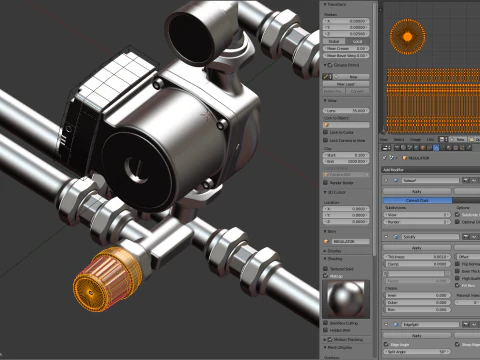Expand the Motion Tracking panel
The width and height of the screenshot is (480, 360).
click(x=325, y=339)
